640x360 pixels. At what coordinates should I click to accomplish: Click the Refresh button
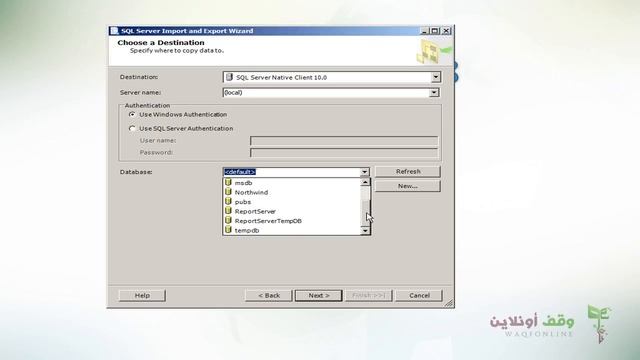pos(408,171)
